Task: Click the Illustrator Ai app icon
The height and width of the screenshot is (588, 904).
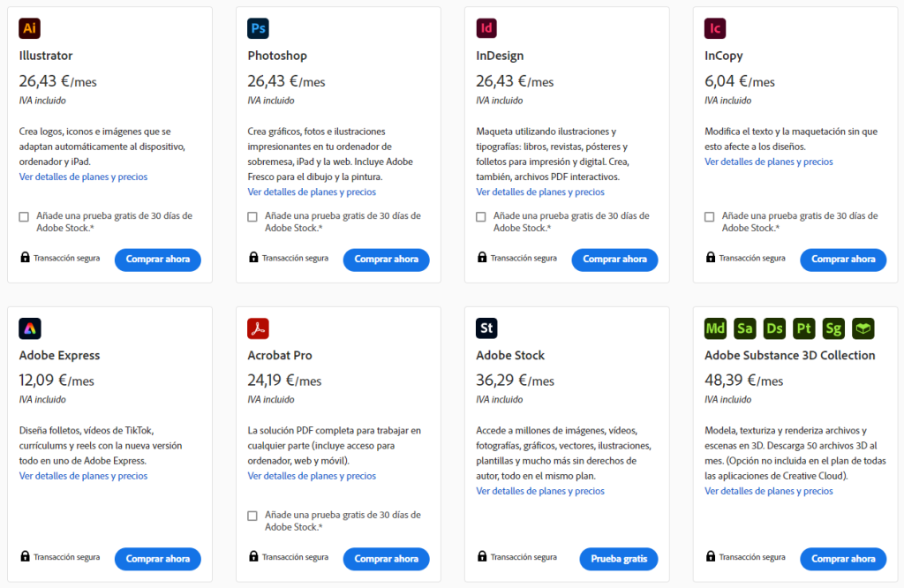Action: [x=30, y=28]
